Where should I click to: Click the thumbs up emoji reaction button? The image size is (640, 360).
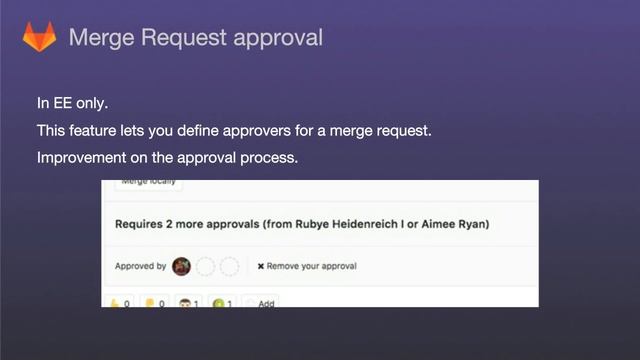120,301
